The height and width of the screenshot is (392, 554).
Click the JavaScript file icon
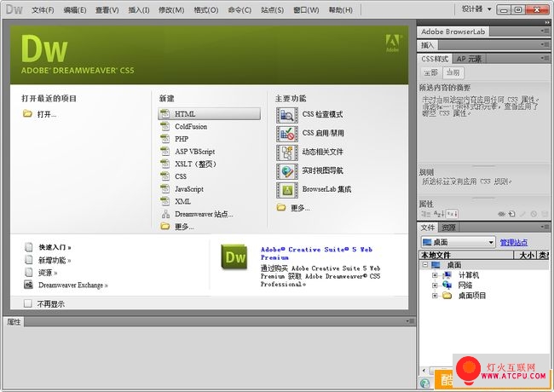point(164,189)
